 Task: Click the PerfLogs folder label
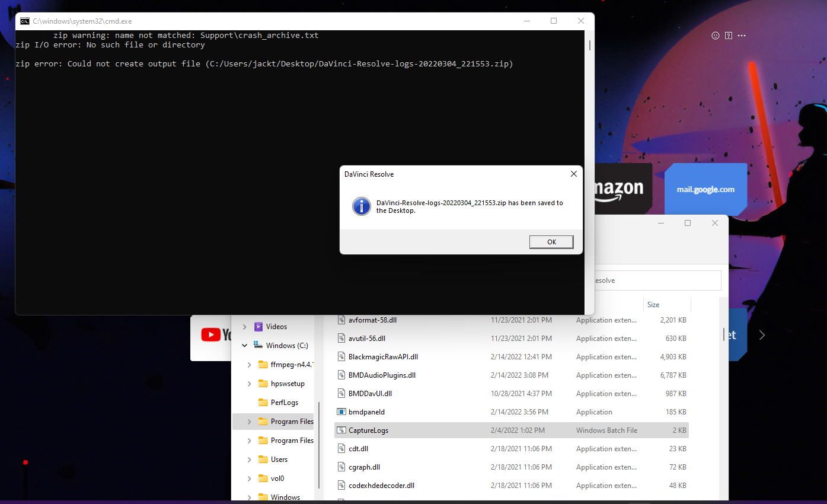pos(285,403)
